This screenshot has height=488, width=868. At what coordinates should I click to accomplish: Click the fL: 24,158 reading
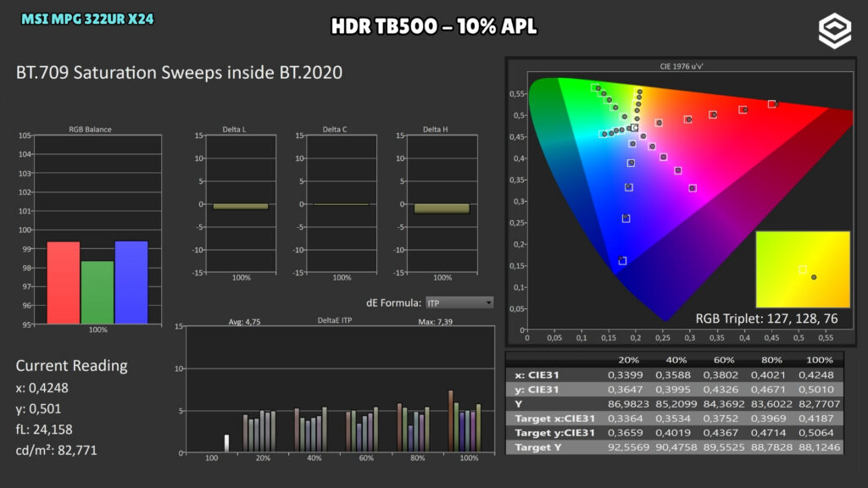[44, 430]
